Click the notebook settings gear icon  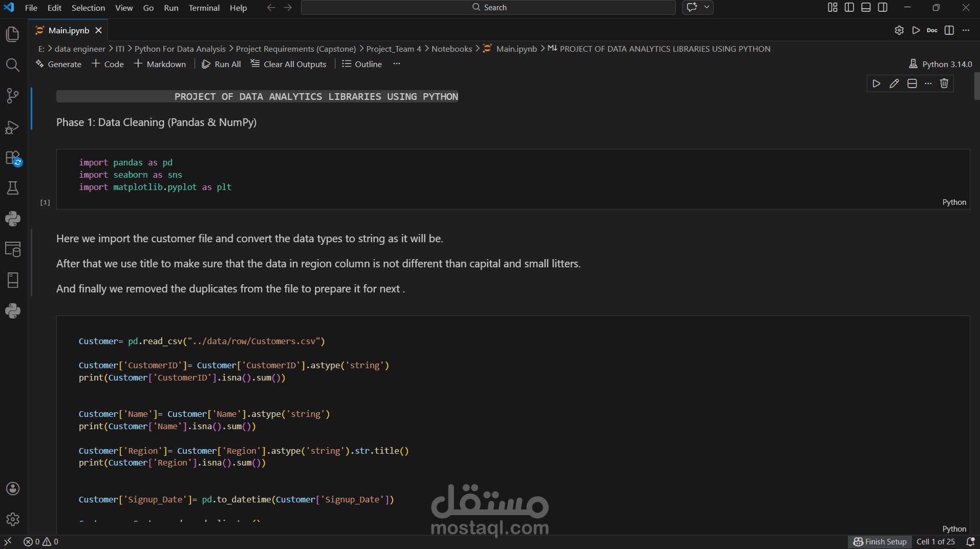(x=899, y=30)
